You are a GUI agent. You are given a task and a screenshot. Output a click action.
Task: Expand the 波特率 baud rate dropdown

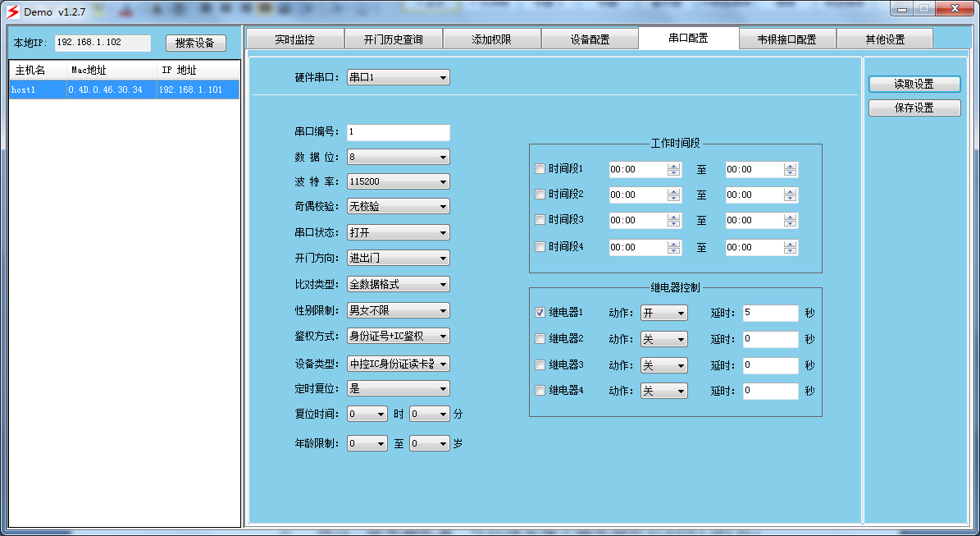pos(398,181)
